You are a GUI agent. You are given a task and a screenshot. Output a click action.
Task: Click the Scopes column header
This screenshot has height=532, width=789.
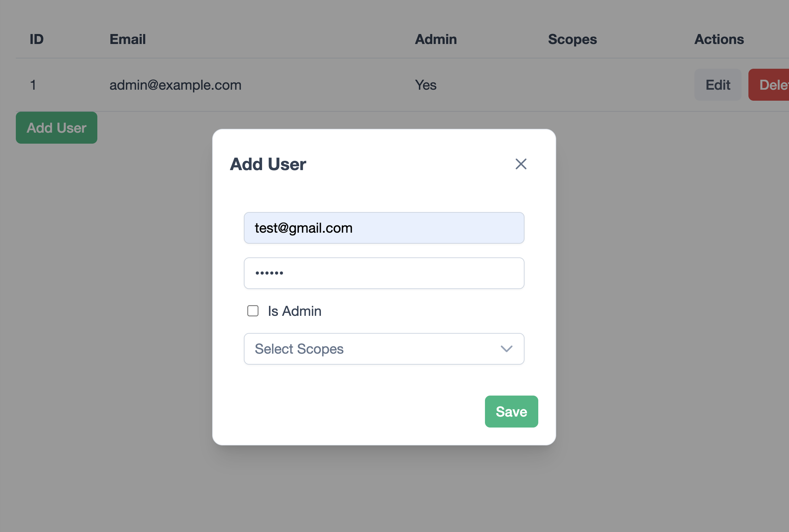pos(572,40)
